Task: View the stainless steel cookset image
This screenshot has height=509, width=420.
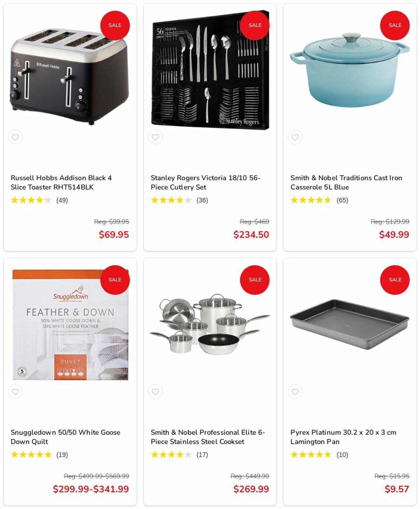Action: click(209, 325)
